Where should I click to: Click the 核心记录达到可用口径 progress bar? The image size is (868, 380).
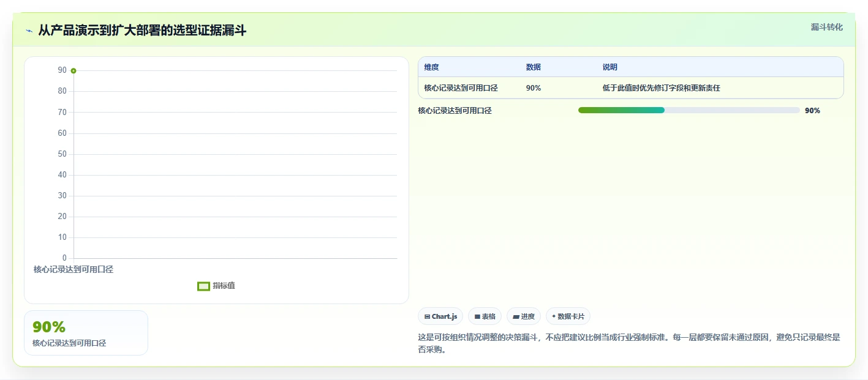pos(689,110)
